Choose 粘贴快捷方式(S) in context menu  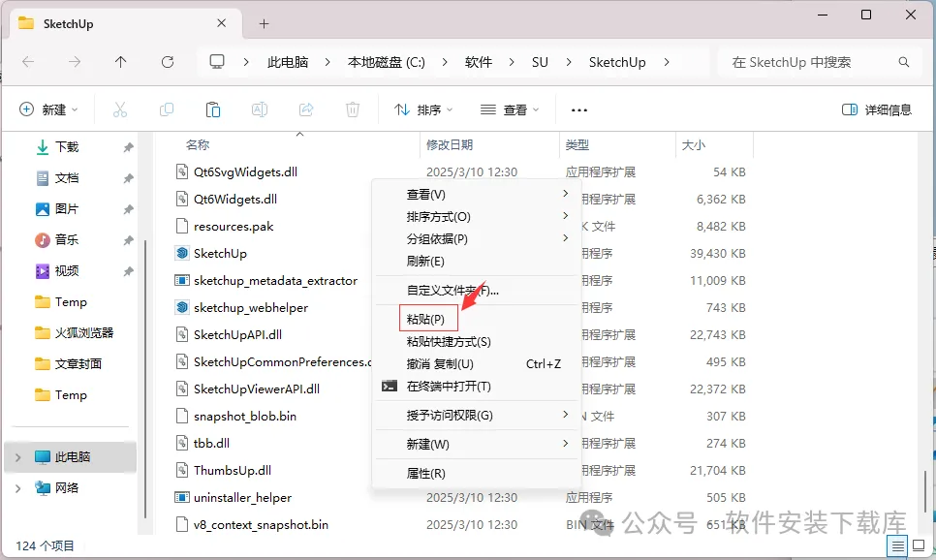point(477,341)
